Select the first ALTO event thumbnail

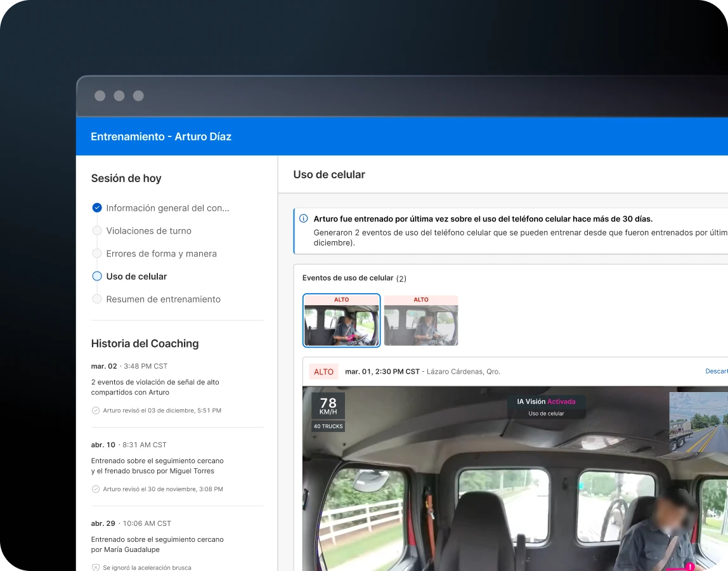[x=342, y=320]
